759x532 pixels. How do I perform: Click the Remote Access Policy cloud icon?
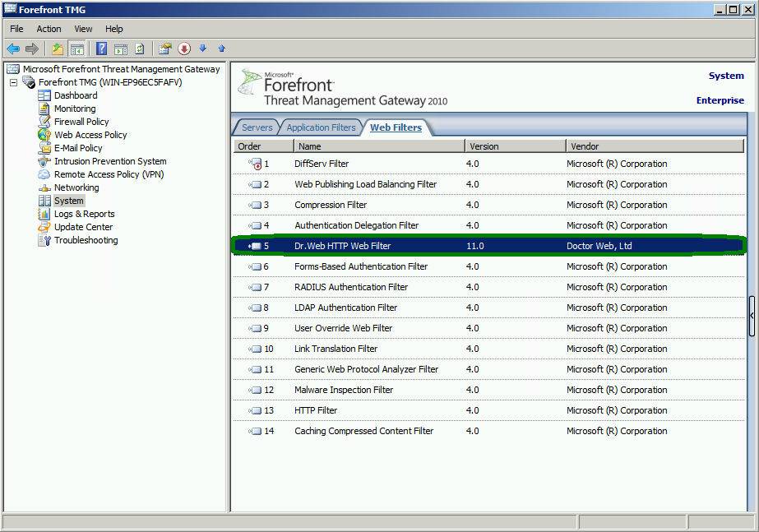[x=44, y=174]
